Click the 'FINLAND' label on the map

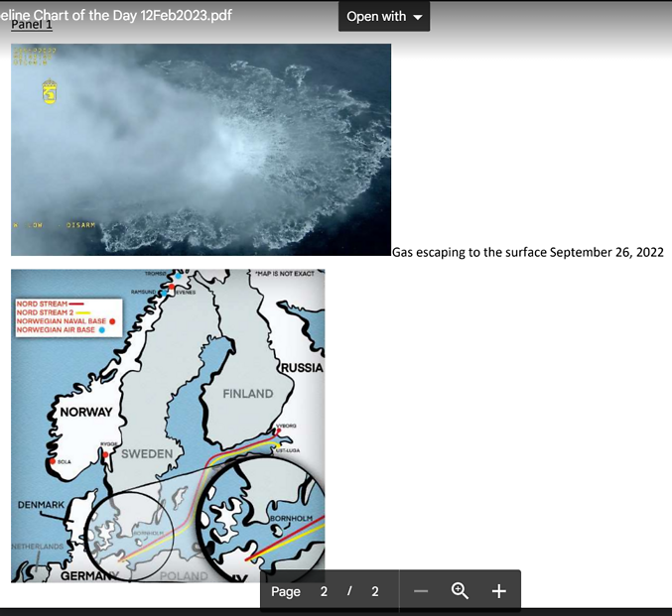[247, 394]
